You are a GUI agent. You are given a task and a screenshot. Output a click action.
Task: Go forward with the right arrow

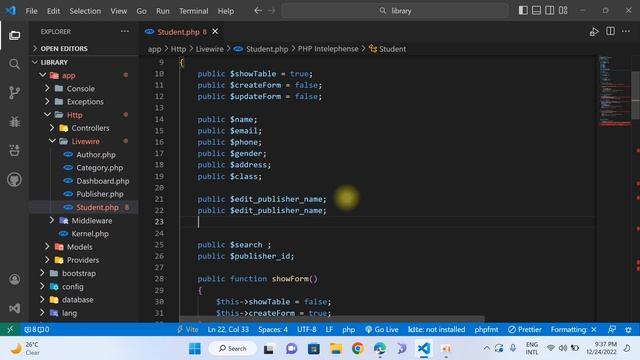[272, 11]
